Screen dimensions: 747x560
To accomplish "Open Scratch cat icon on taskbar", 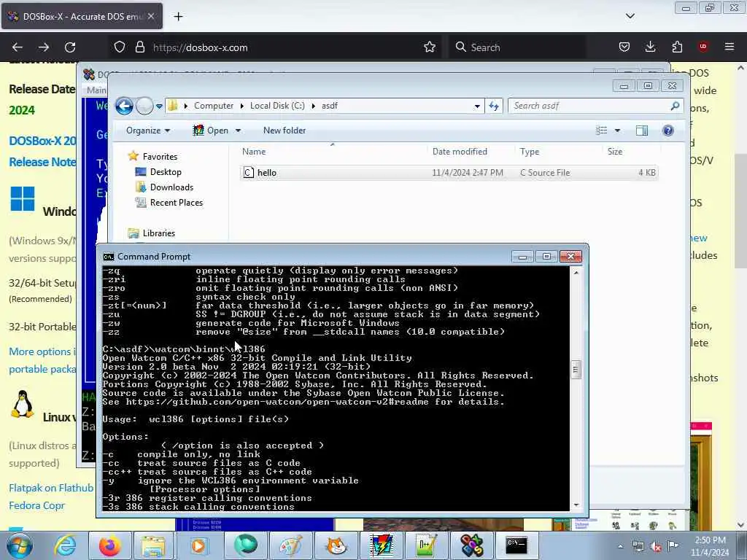I will 336,545.
